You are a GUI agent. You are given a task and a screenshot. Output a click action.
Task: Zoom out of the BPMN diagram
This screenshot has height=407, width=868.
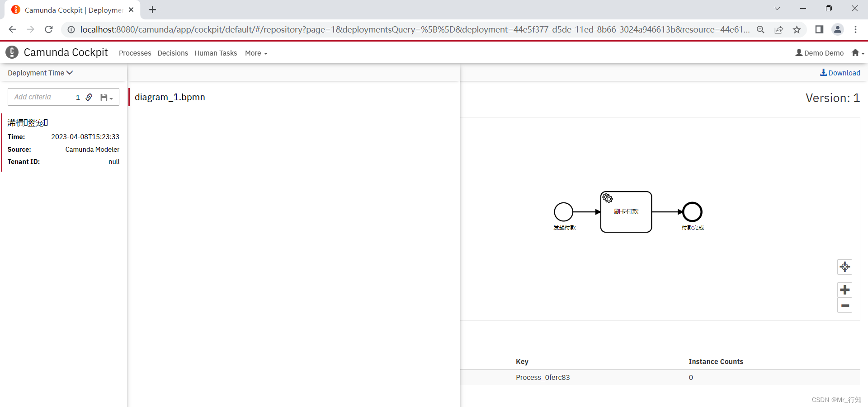pyautogui.click(x=844, y=305)
